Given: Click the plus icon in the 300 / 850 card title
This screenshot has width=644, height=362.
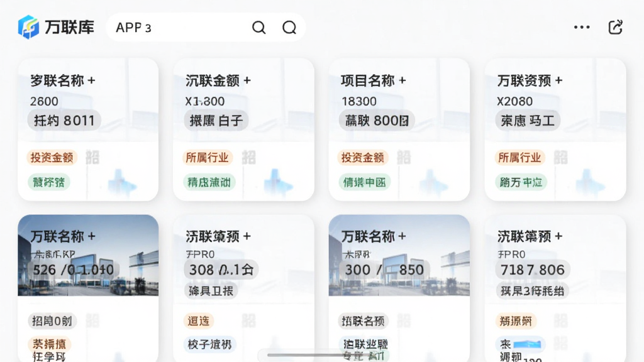Looking at the screenshot, I should [x=402, y=236].
